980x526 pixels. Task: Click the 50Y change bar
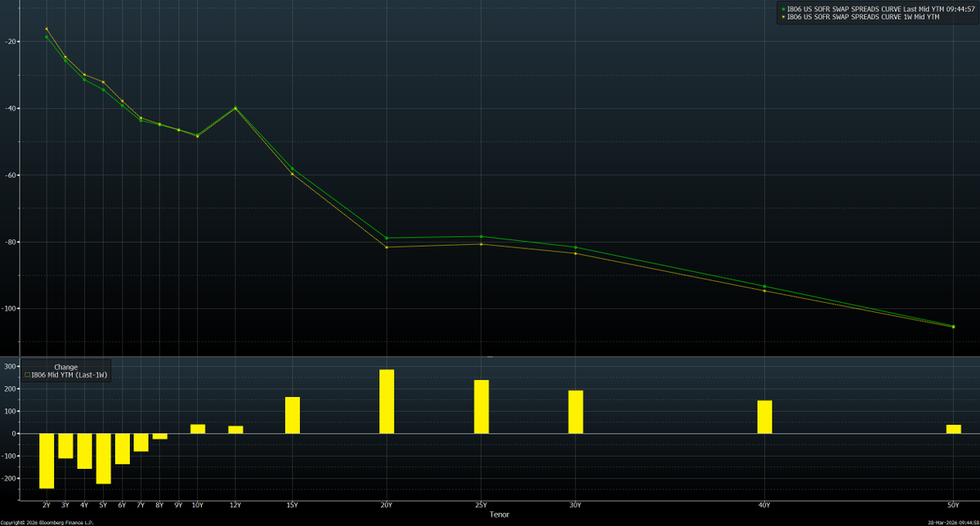954,429
